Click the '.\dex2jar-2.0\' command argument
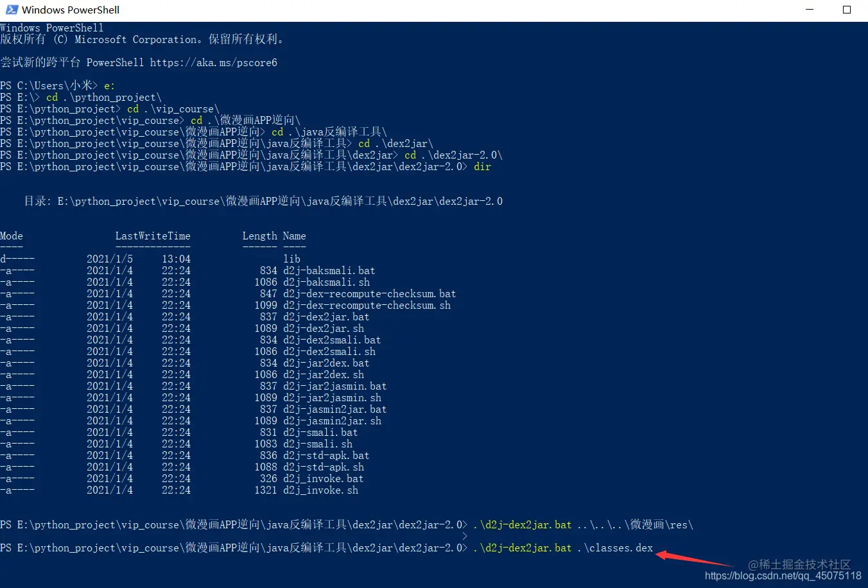The height and width of the screenshot is (588, 868). tap(462, 155)
